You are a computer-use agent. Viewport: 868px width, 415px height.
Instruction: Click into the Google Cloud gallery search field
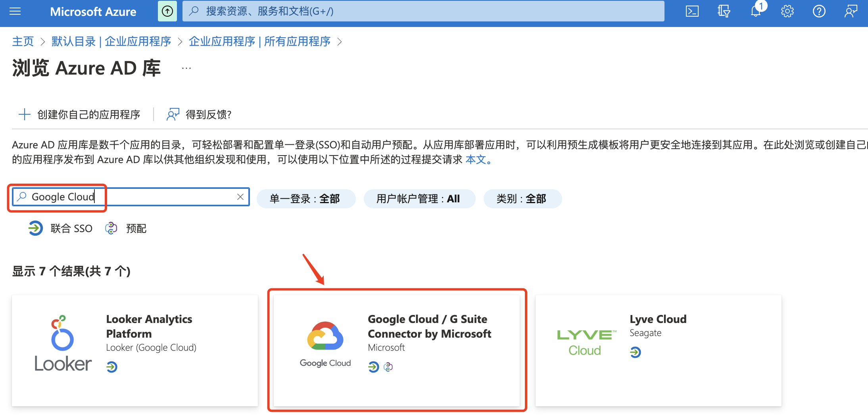click(x=131, y=197)
